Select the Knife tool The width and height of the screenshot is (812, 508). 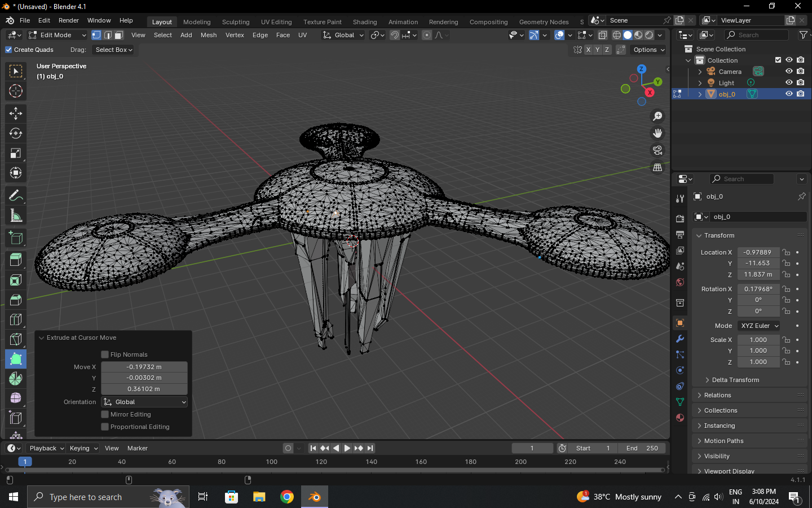pyautogui.click(x=16, y=339)
